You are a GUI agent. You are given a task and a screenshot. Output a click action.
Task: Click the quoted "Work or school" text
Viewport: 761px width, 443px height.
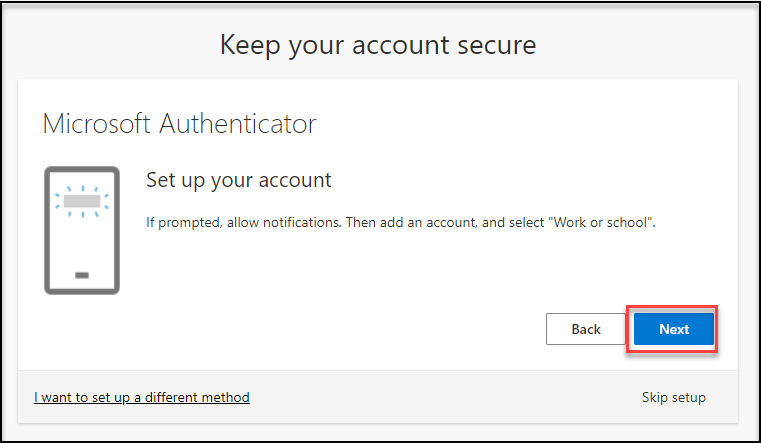point(603,220)
